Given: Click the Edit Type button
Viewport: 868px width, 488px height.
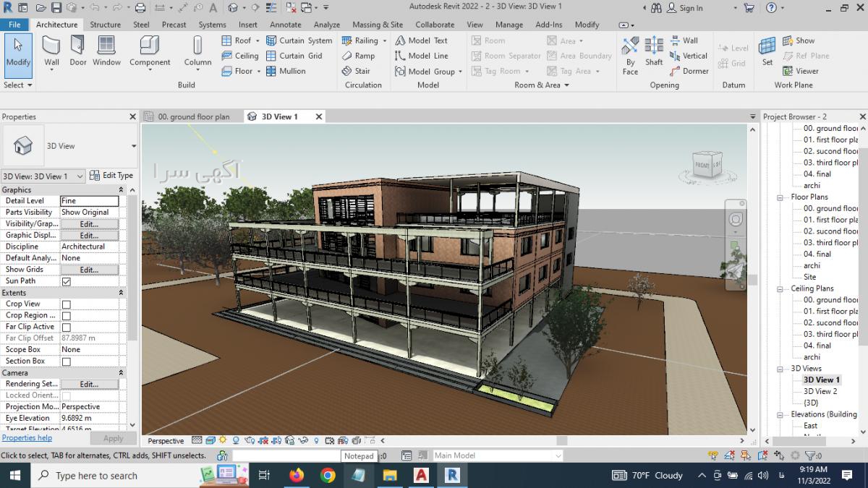Looking at the screenshot, I should [x=111, y=176].
